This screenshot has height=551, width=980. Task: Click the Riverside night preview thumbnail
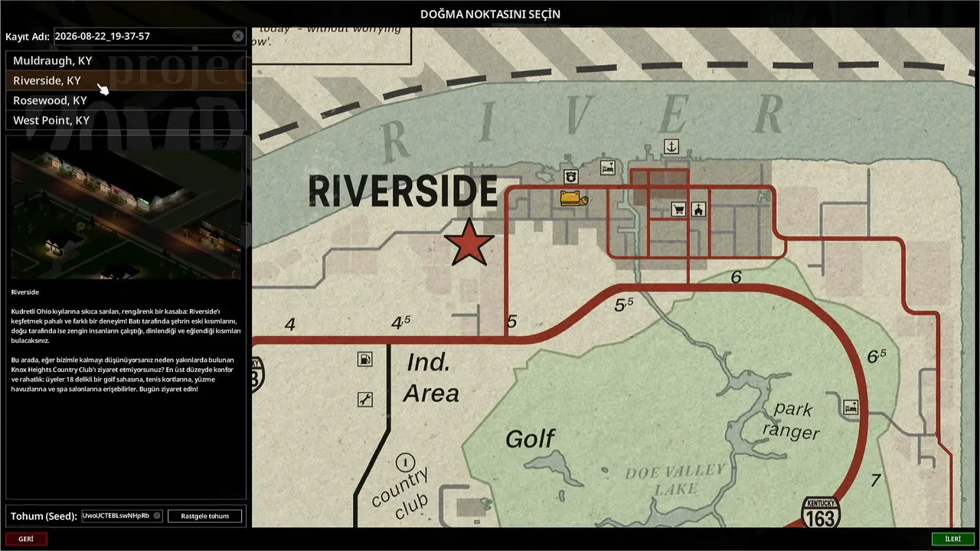[126, 214]
